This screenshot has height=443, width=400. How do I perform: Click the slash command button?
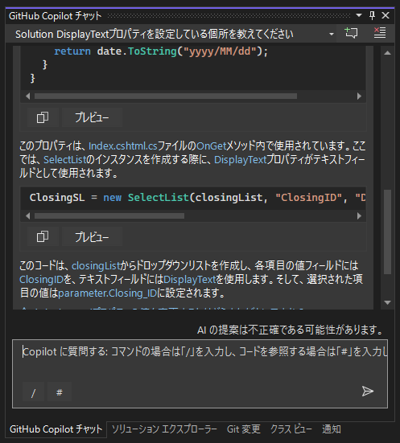click(33, 392)
